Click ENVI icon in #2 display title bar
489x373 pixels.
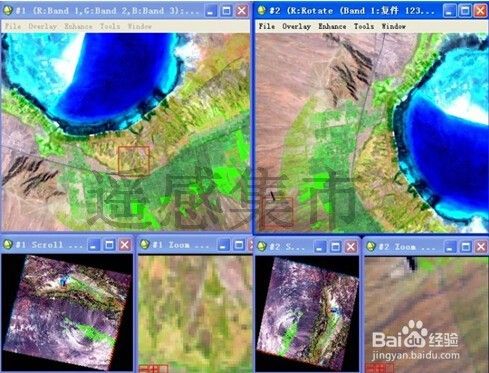coord(262,11)
